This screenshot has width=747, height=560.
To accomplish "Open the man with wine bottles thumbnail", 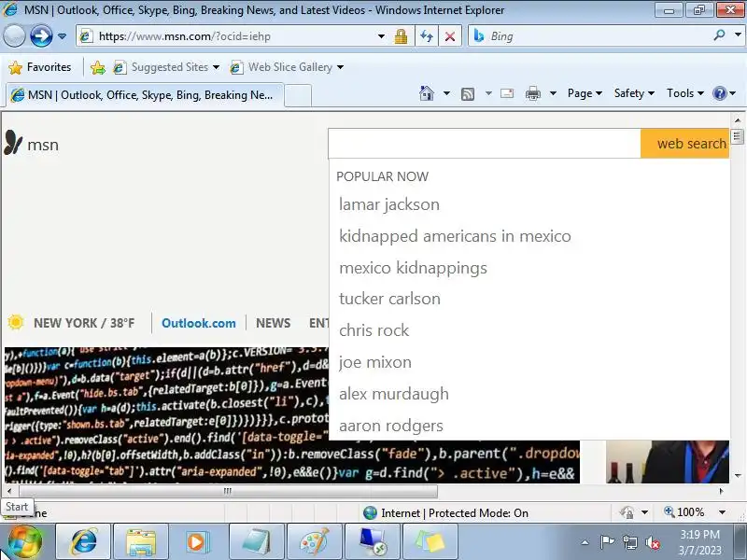I will click(x=668, y=461).
